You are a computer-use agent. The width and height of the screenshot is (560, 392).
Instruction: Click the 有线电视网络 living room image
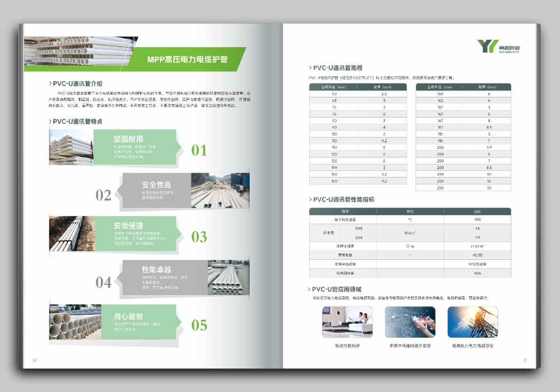tap(347, 322)
